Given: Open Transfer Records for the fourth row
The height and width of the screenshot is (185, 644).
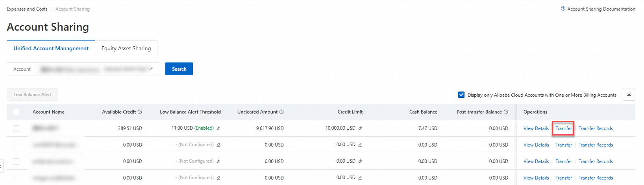Looking at the screenshot, I should point(596,178).
